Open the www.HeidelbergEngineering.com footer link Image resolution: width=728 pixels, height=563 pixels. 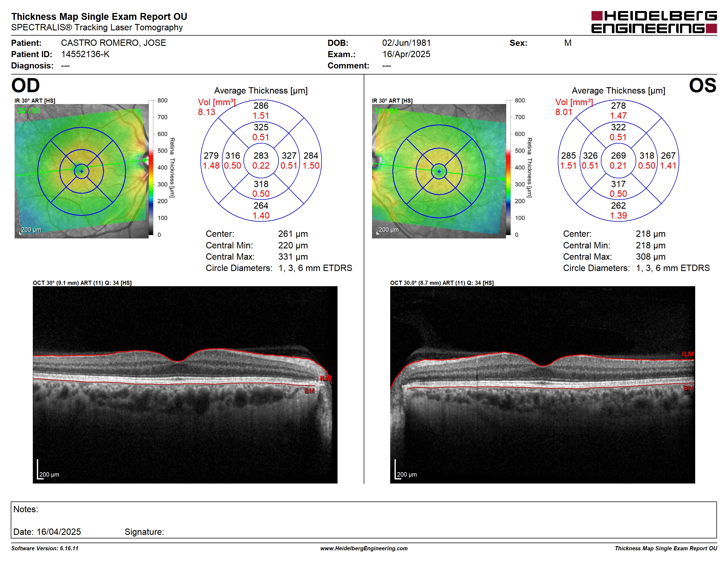tap(364, 548)
